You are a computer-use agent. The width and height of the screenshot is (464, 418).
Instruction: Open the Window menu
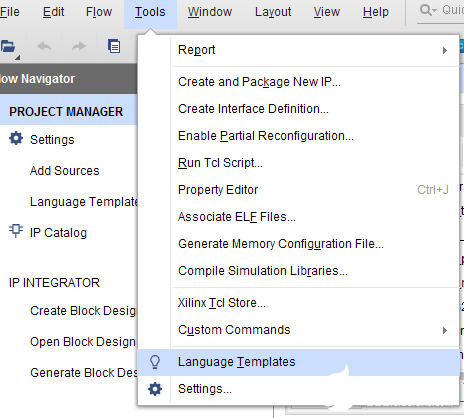(x=210, y=12)
